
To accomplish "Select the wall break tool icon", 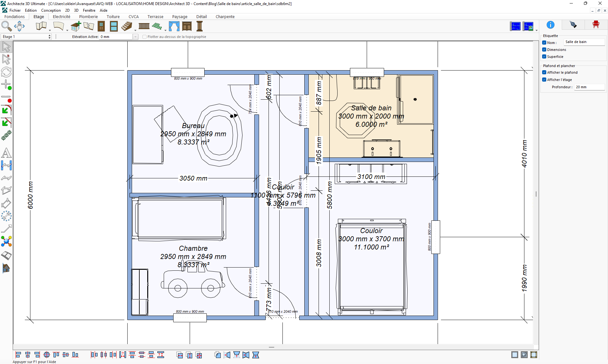I will 89,26.
